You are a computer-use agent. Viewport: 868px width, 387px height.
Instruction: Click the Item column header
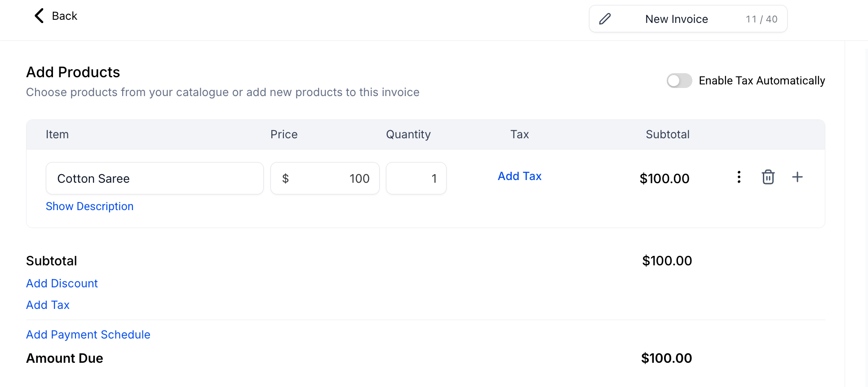57,134
